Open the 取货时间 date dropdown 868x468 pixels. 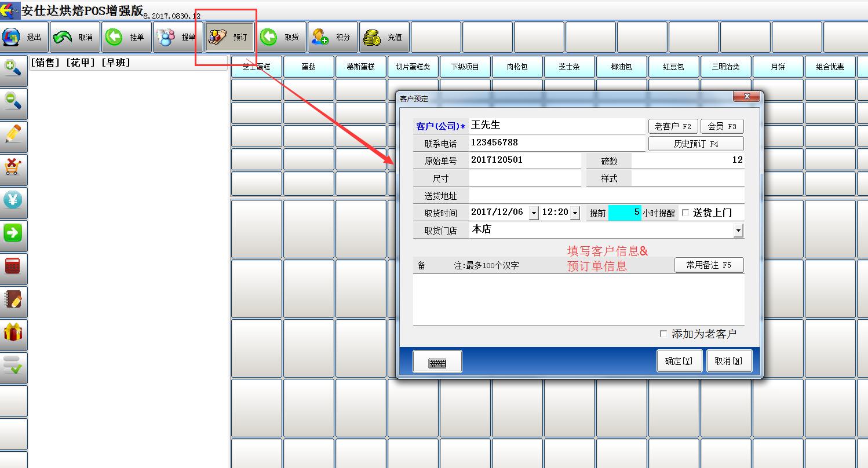[x=534, y=213]
